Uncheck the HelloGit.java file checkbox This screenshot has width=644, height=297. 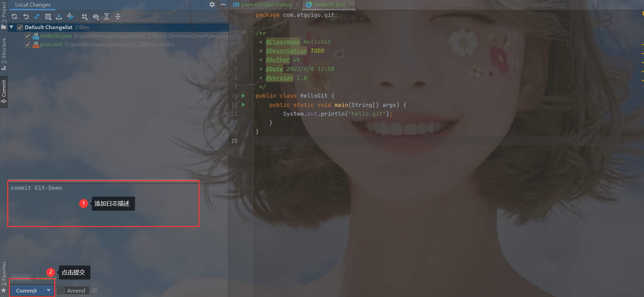(28, 36)
